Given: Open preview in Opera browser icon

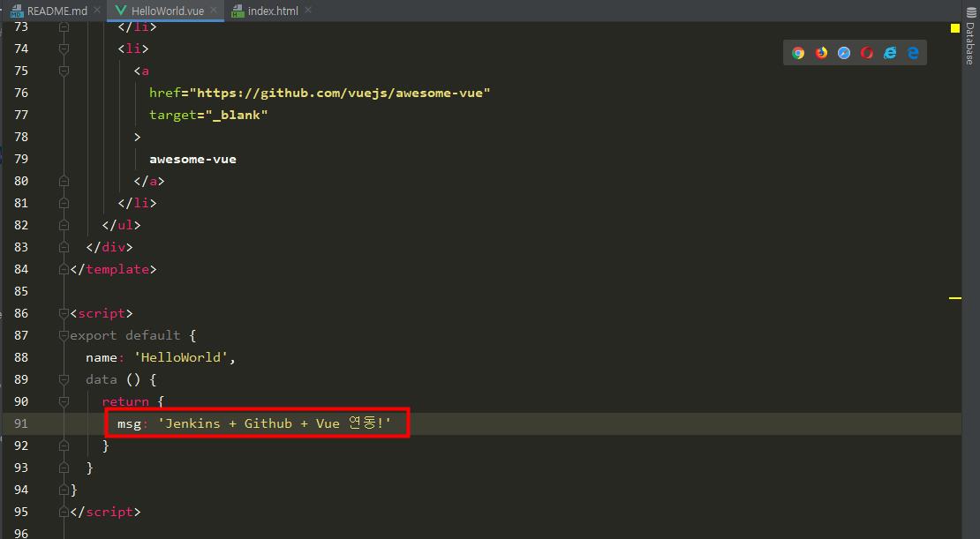Looking at the screenshot, I should [x=867, y=53].
